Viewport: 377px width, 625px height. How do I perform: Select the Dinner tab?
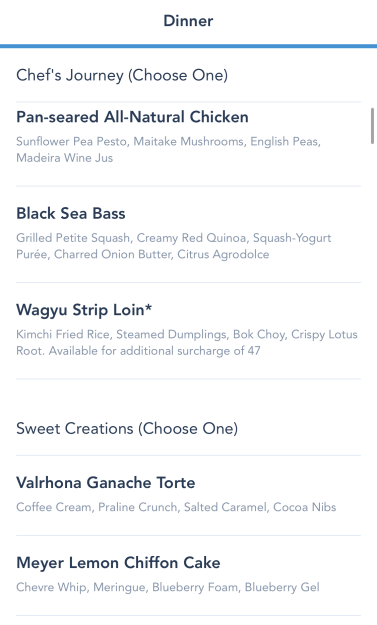[x=188, y=21]
